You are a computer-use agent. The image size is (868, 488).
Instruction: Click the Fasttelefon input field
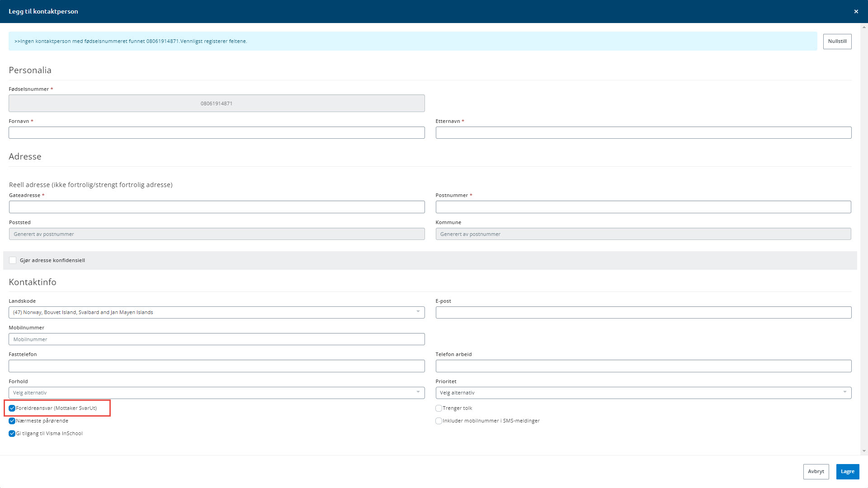[217, 366]
